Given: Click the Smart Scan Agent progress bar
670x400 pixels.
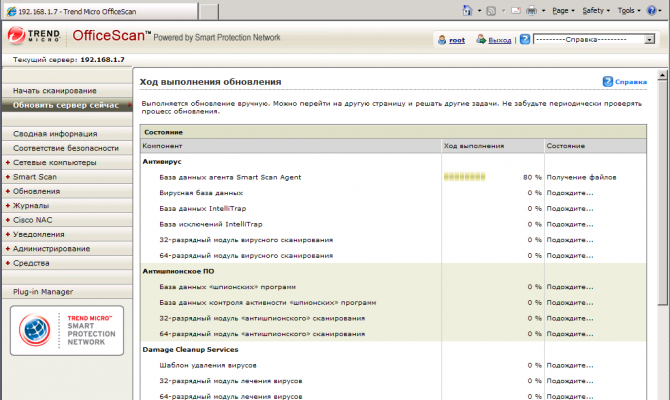Looking at the screenshot, I should [464, 177].
